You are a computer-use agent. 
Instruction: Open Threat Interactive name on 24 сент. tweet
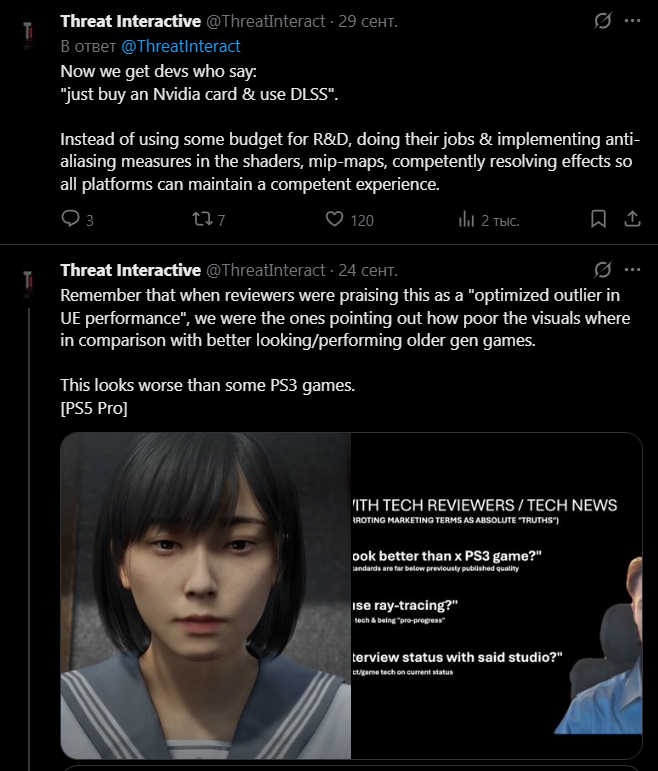tap(130, 270)
